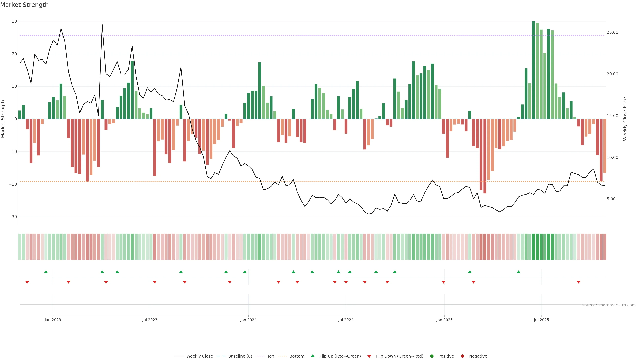Click the red Negative legend dot
This screenshot has height=362, width=644.
coord(462,356)
